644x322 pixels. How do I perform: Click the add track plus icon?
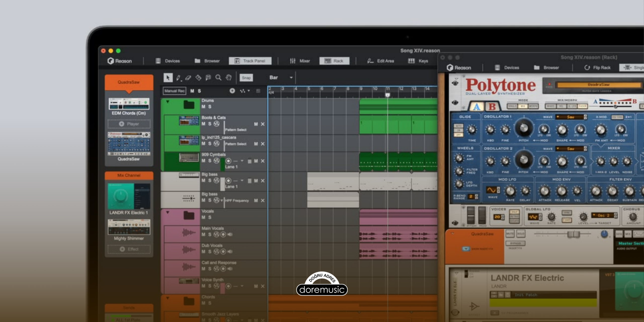click(x=232, y=91)
